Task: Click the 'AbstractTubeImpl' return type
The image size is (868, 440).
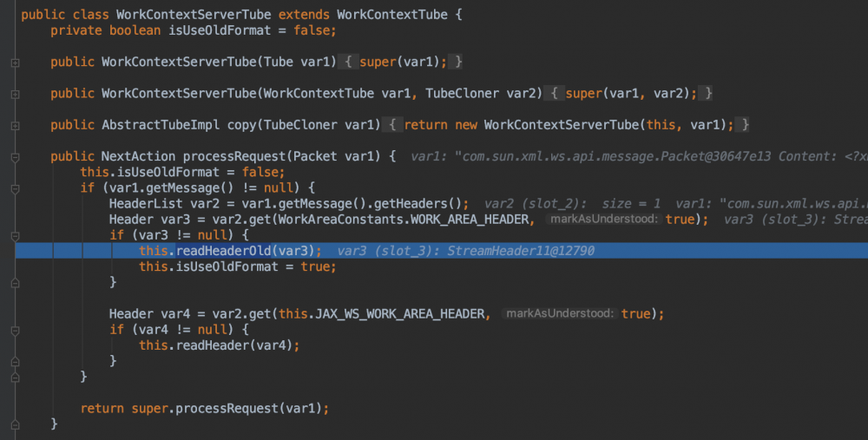Action: (161, 125)
